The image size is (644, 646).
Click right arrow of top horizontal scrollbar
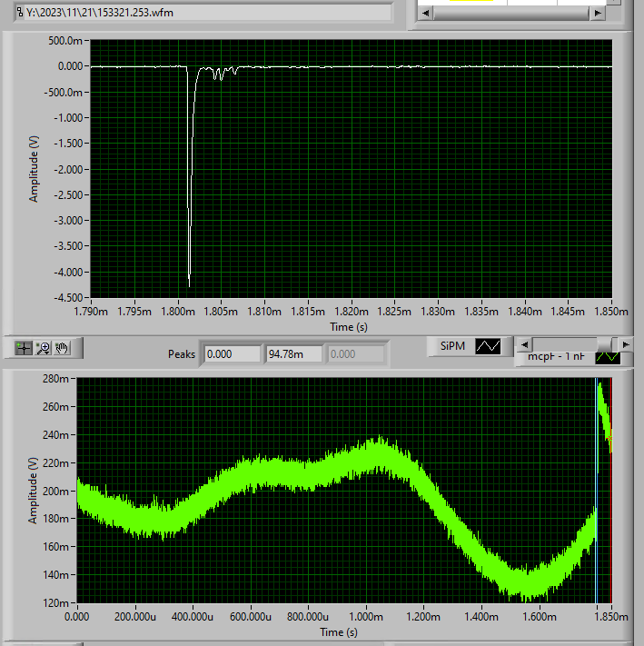598,14
